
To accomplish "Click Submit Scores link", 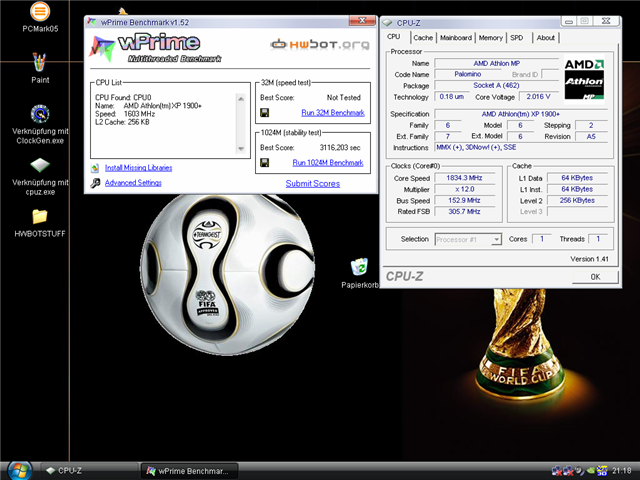I will (313, 184).
